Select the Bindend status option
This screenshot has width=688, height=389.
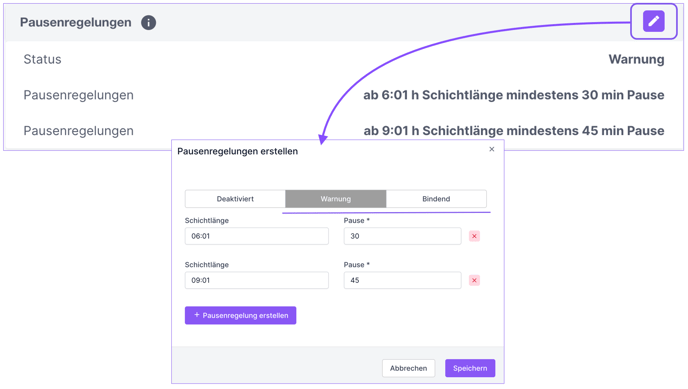(x=436, y=199)
